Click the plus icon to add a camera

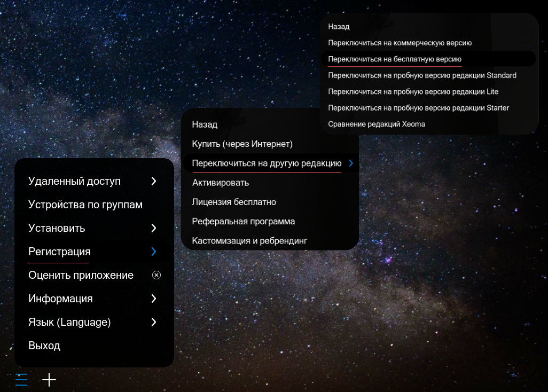(x=49, y=380)
